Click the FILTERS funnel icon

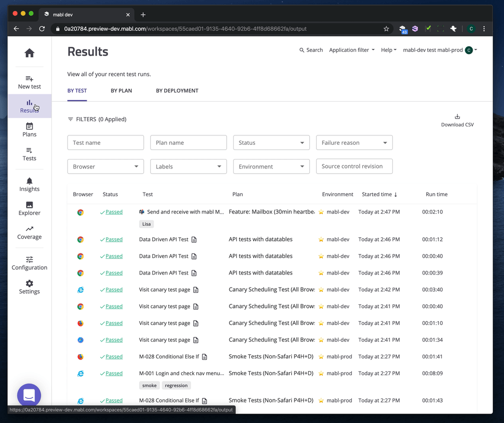(x=70, y=119)
